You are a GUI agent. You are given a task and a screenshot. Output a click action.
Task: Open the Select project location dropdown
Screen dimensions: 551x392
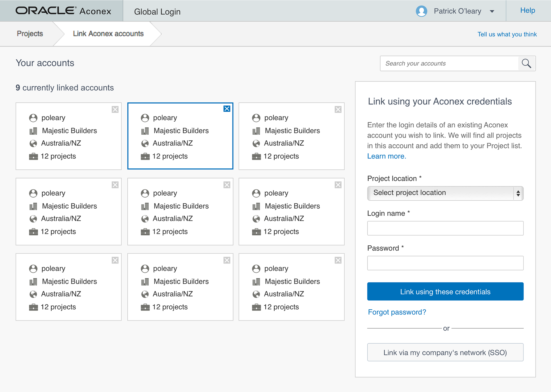[445, 193]
